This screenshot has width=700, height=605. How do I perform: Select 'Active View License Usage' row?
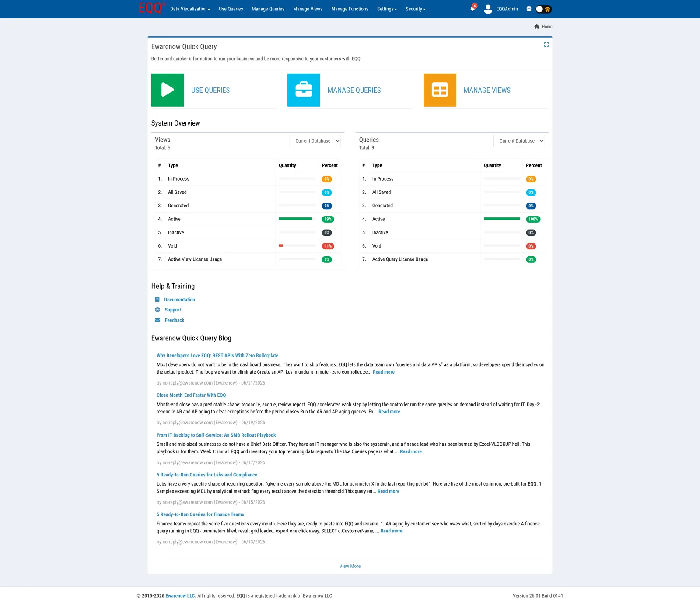point(248,259)
